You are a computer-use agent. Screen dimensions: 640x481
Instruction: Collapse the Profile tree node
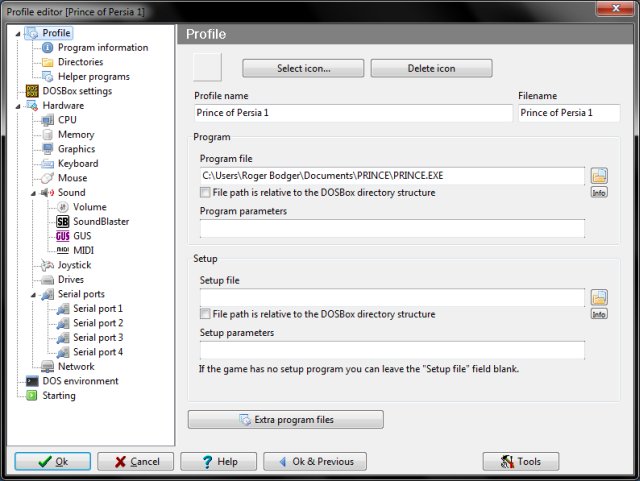(x=18, y=34)
